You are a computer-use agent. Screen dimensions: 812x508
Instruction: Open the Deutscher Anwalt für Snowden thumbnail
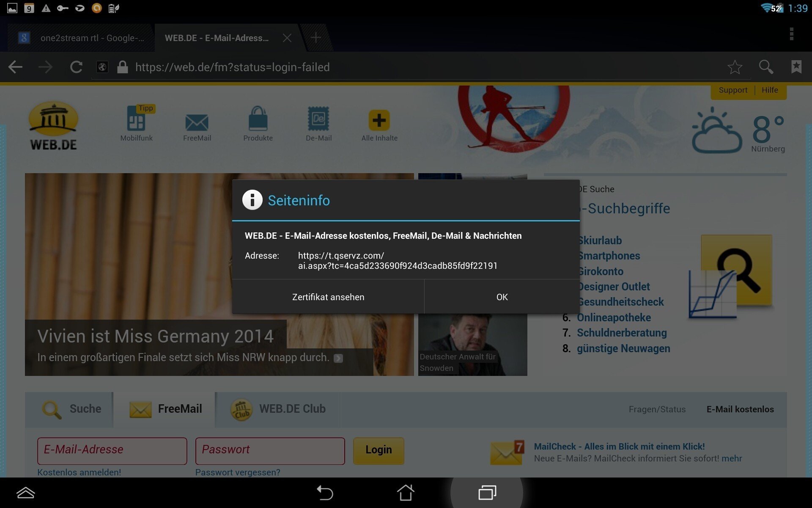pyautogui.click(x=472, y=345)
